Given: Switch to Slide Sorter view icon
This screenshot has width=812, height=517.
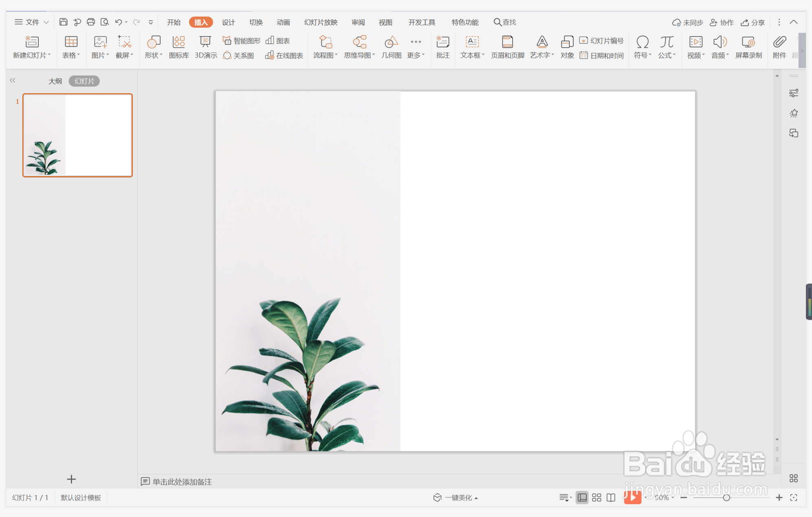Looking at the screenshot, I should click(597, 497).
